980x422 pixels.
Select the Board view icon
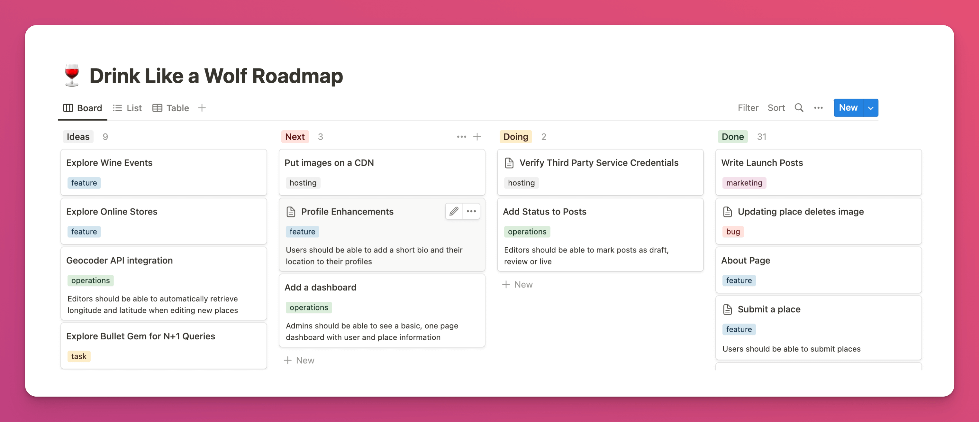tap(68, 108)
